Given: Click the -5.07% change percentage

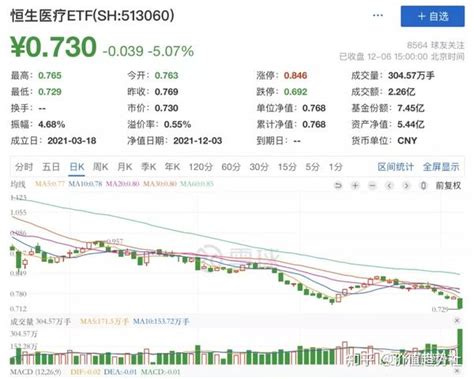Looking at the screenshot, I should click(171, 51).
